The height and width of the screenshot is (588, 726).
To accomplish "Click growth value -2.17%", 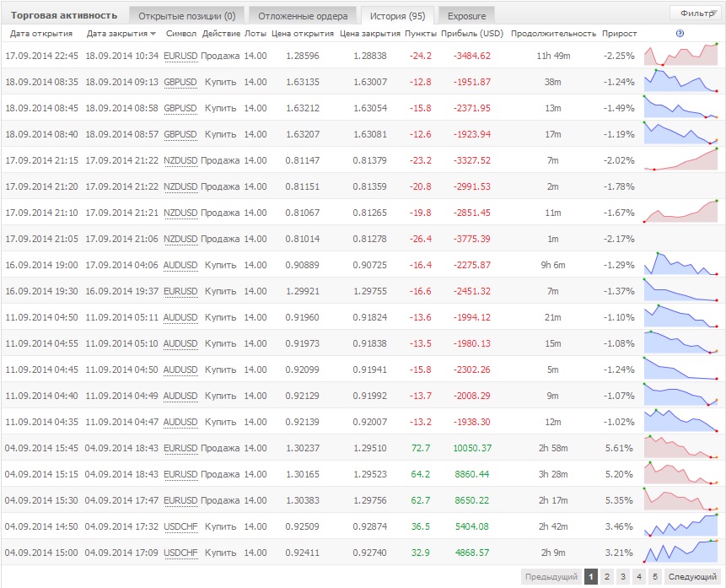I will tap(619, 239).
